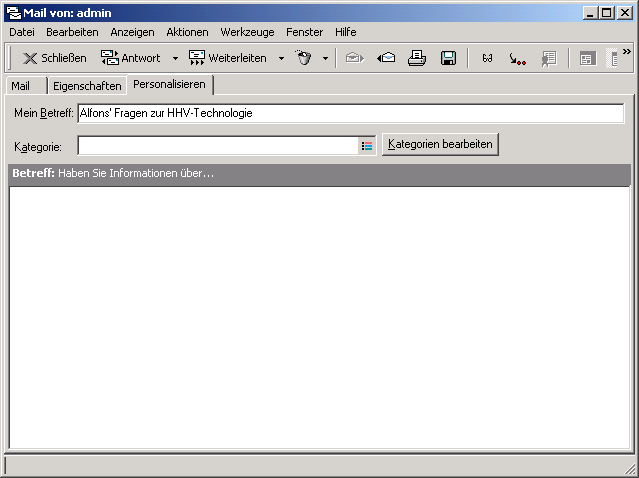Viewport: 639px width, 478px height.
Task: Select the Personalisieren tab
Action: [x=170, y=84]
